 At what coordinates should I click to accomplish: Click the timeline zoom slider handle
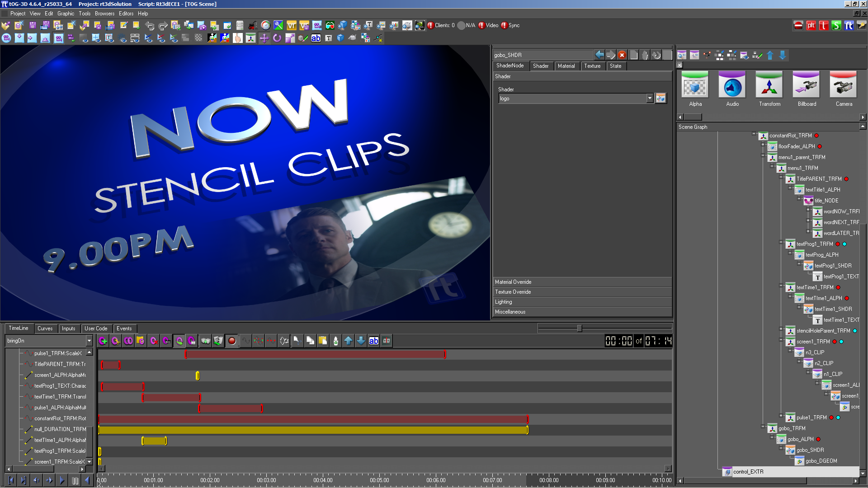click(580, 328)
